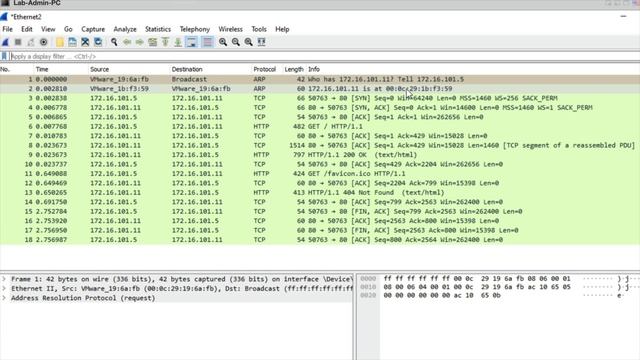The image size is (640, 360).
Task: Select hex row 0000 in bytes pane
Action: point(498,279)
